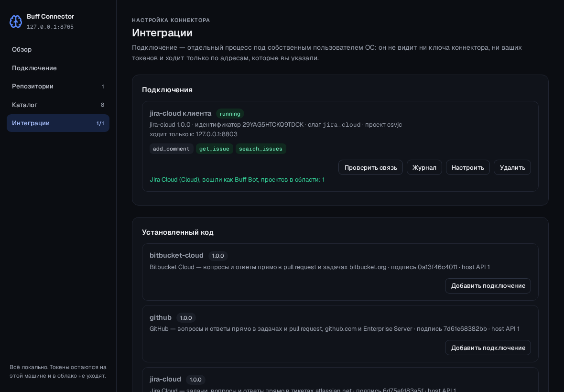Click the bitbucket-cloud package name
Image resolution: width=564 pixels, height=392 pixels.
[177, 255]
